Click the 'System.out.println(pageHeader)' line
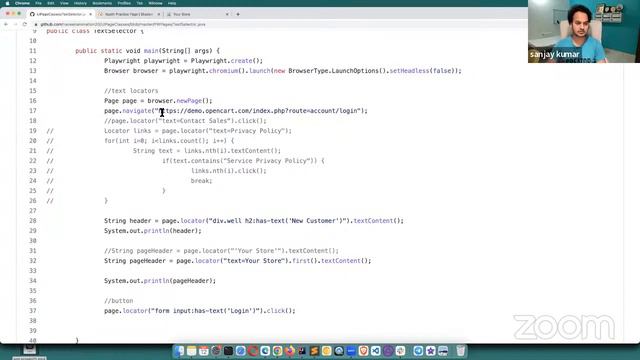640x360 pixels. 160,281
